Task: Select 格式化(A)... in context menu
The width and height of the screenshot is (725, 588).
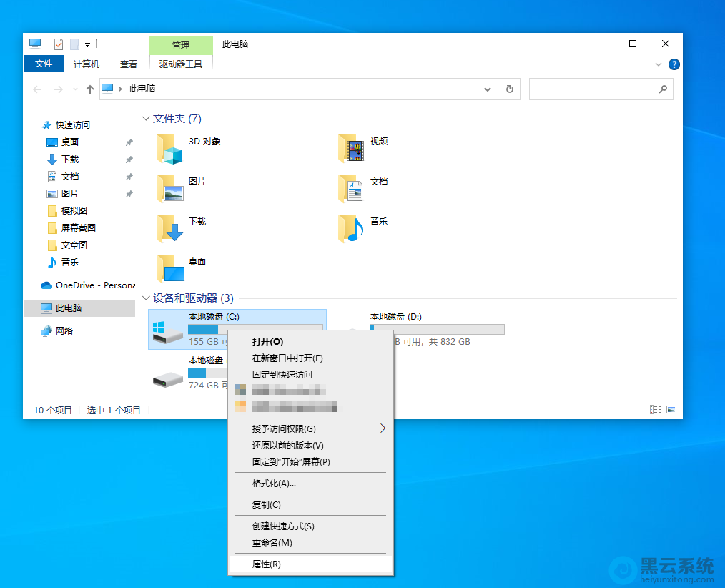Action: point(274,484)
